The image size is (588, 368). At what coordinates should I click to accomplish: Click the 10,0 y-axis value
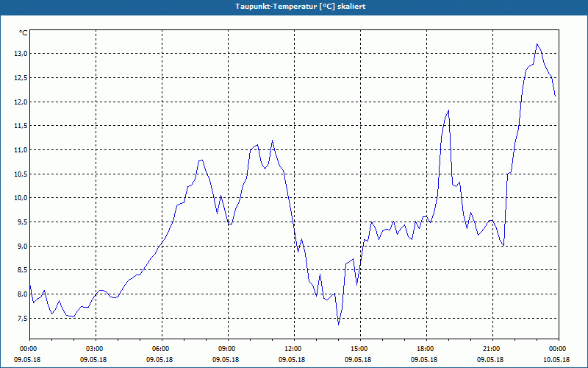(21, 198)
